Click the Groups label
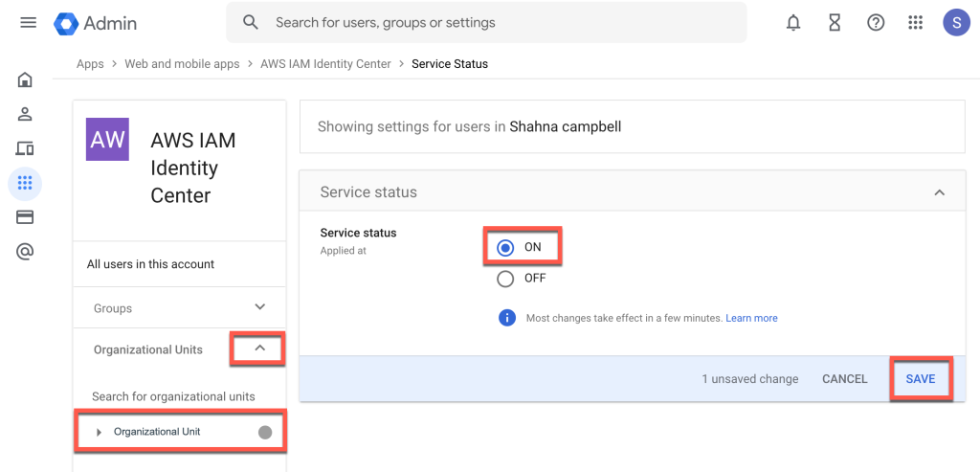The width and height of the screenshot is (980, 472). 113,308
